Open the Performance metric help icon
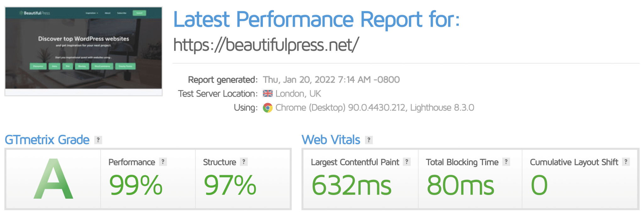 pyautogui.click(x=163, y=162)
